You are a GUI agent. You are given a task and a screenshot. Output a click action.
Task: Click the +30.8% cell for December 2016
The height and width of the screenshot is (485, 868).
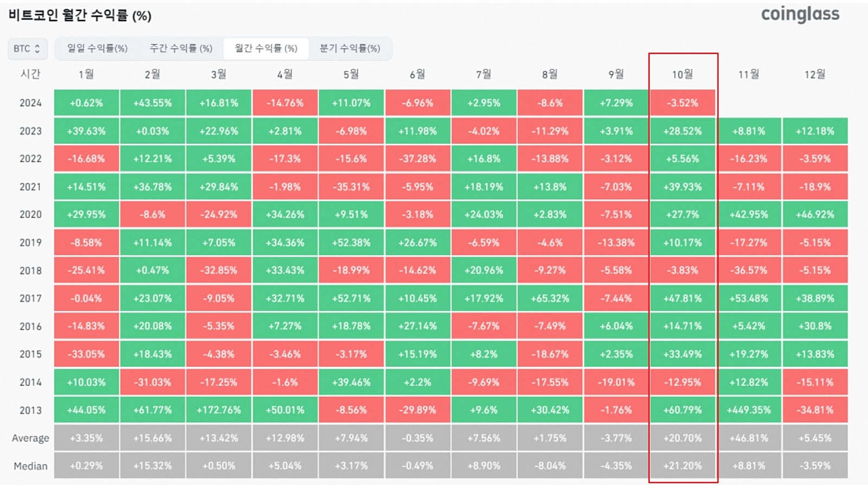pos(815,326)
